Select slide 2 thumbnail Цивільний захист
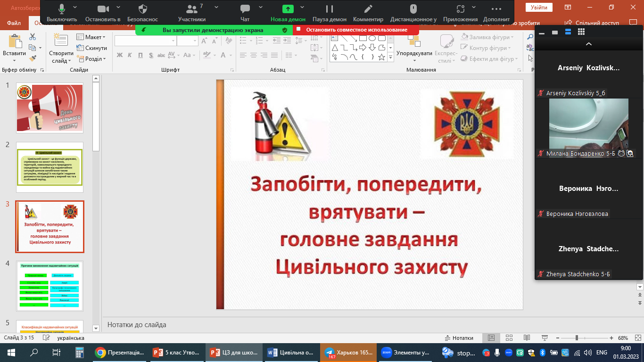The image size is (644, 362). tap(50, 167)
